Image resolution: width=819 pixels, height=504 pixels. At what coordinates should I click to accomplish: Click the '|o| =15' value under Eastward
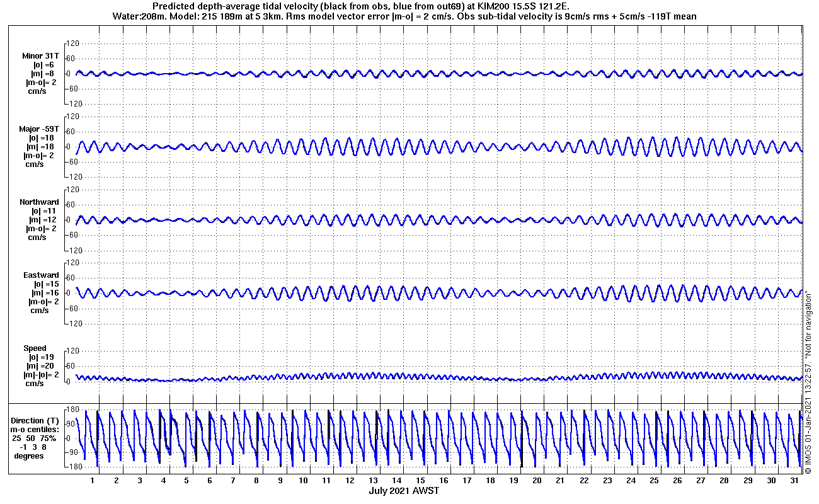coord(43,284)
